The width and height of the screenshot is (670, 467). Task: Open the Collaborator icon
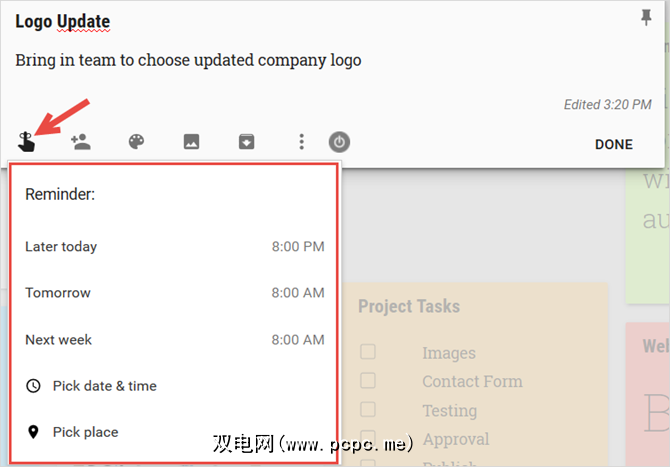[x=81, y=142]
